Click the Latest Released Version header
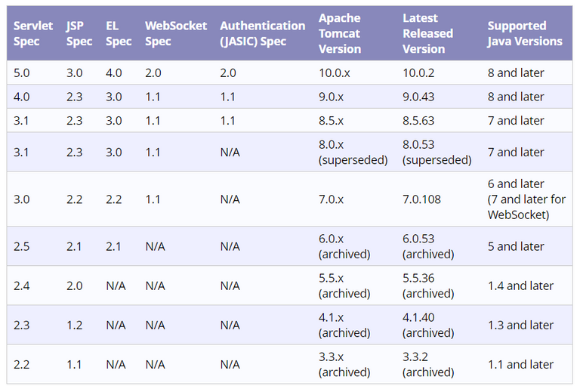The image size is (580, 392). 427,33
